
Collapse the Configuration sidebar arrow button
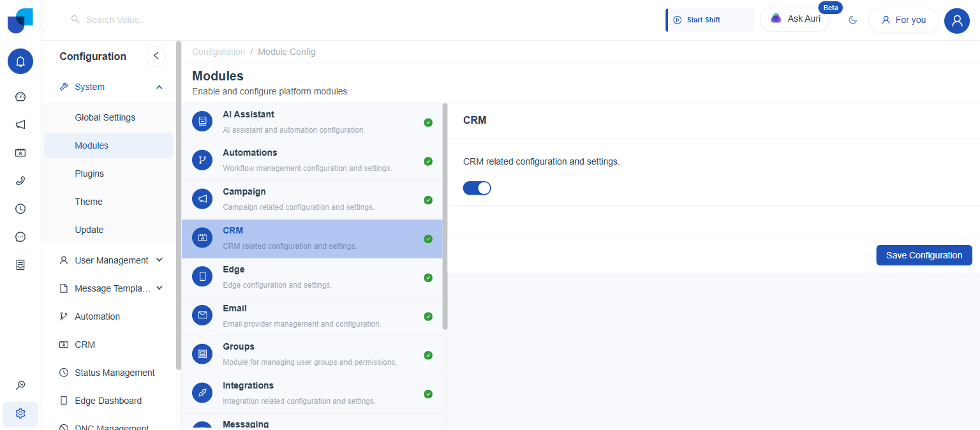(156, 56)
